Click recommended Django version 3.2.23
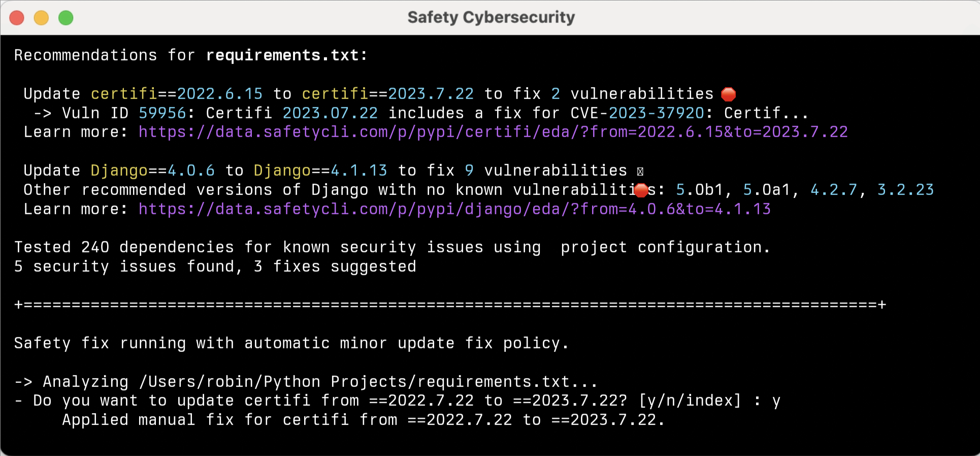 [905, 190]
